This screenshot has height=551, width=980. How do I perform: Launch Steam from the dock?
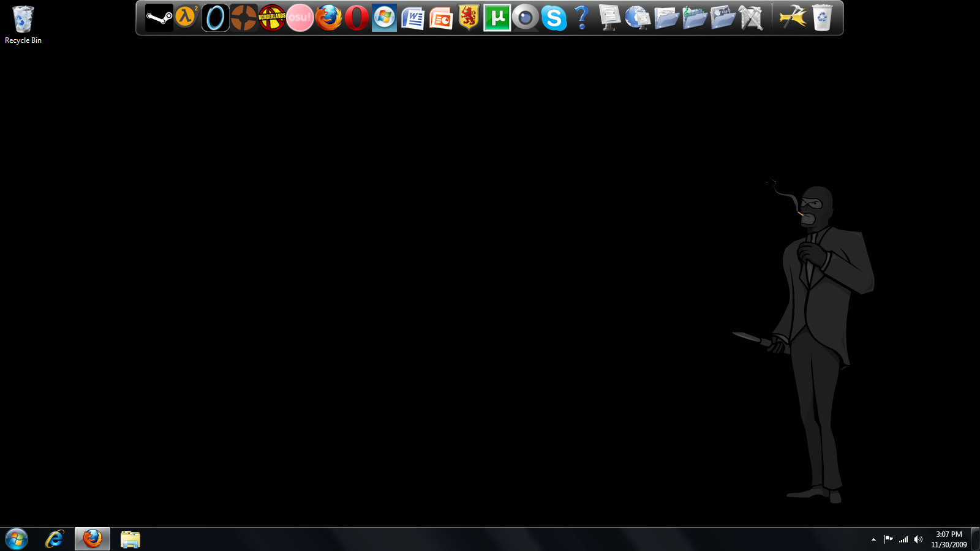click(x=159, y=18)
